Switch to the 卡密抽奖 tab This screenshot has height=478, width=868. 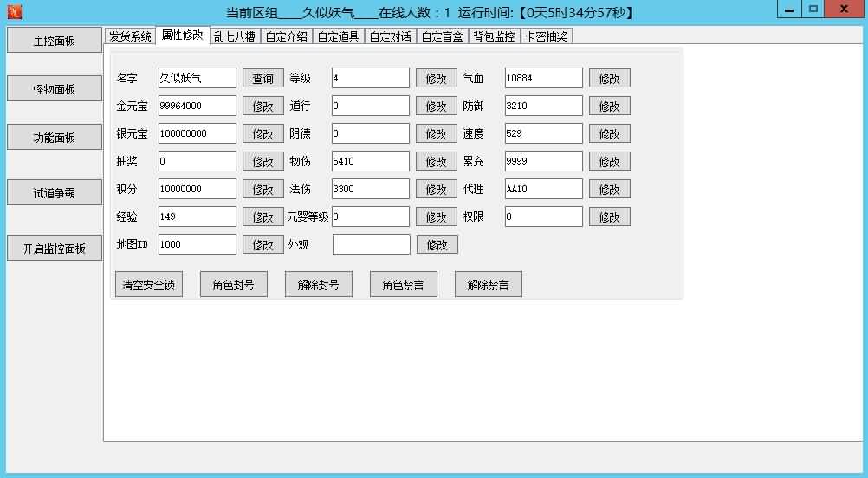coord(547,36)
